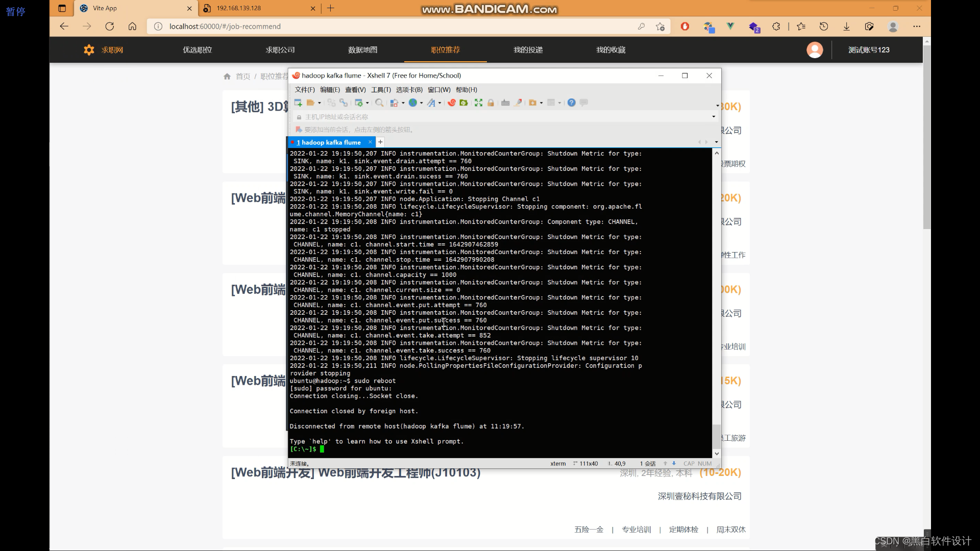Expand the dropdown beside the new folder icon

pyautogui.click(x=541, y=103)
